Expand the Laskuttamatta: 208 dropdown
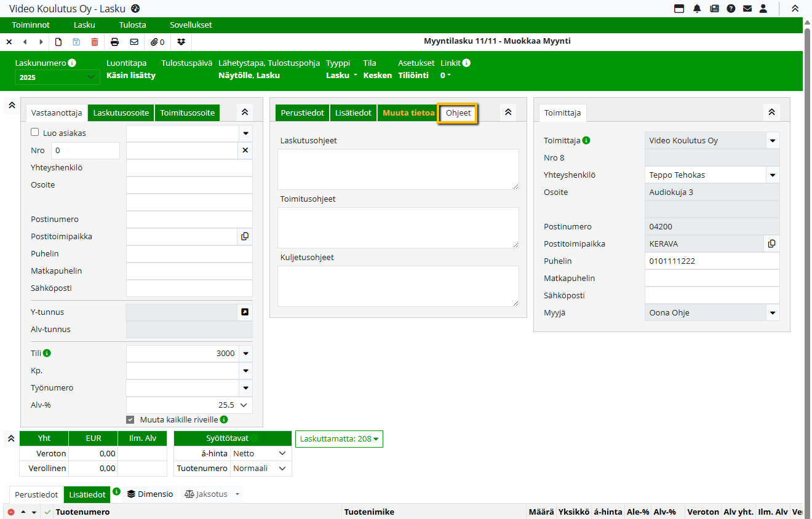This screenshot has width=812, height=519. tap(339, 439)
